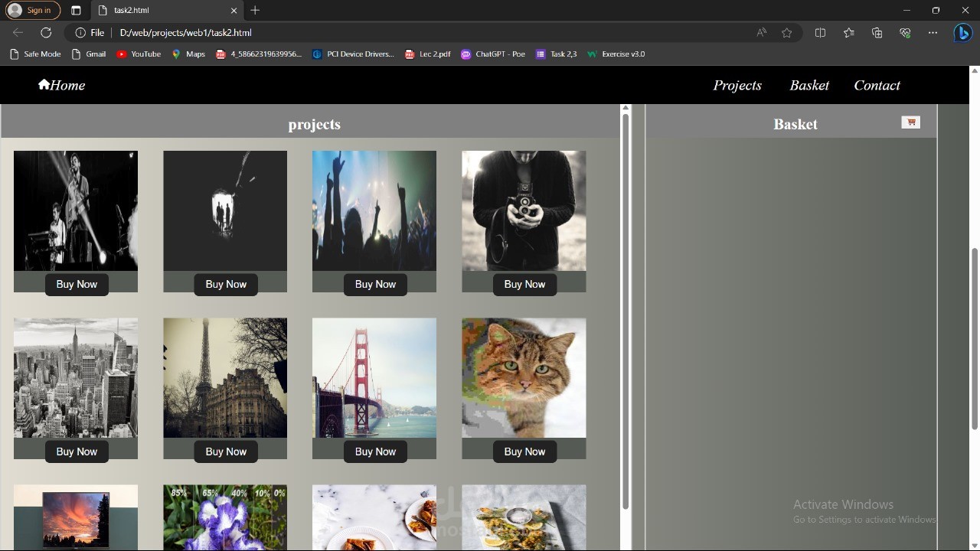Open the Collections icon
Screen dimensions: 980x551
point(877,33)
